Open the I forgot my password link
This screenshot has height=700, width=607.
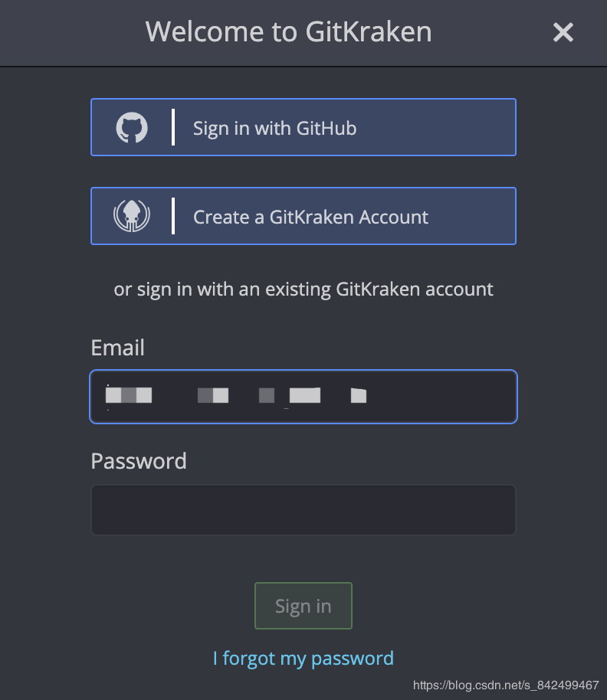point(303,658)
